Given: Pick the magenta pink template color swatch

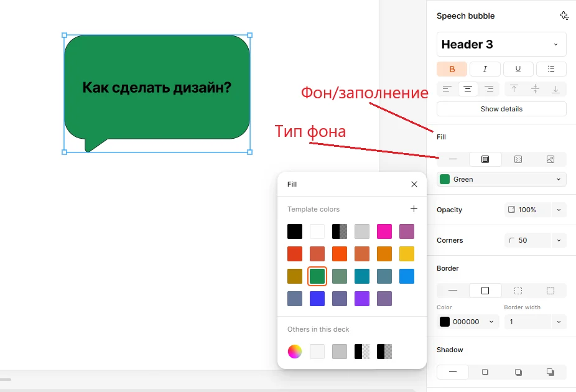Looking at the screenshot, I should point(384,231).
